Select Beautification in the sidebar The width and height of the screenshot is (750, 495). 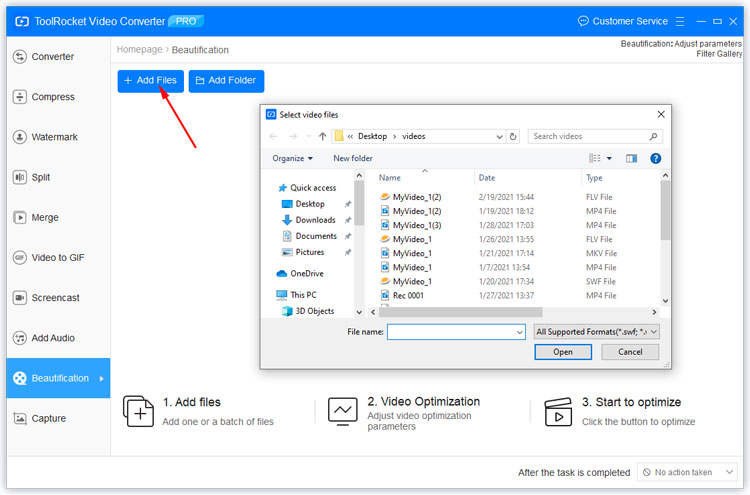coord(58,378)
